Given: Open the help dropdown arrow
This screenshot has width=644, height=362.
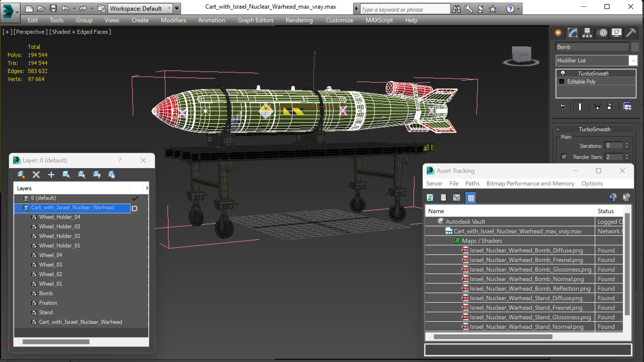Looking at the screenshot, I should click(518, 9).
